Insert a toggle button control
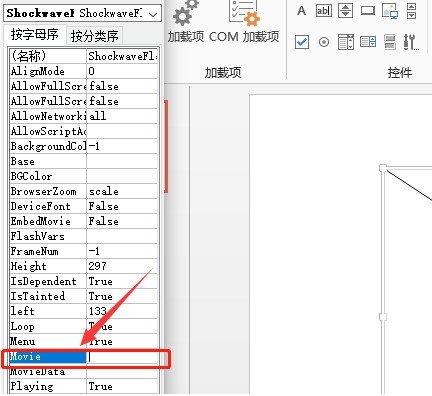This screenshot has width=432, height=396. pos(390,42)
